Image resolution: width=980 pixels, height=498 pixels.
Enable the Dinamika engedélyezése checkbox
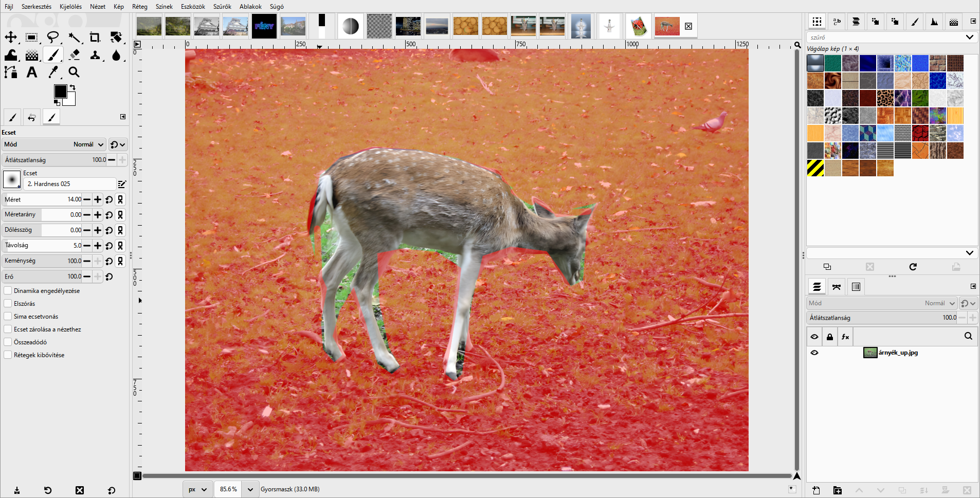8,290
